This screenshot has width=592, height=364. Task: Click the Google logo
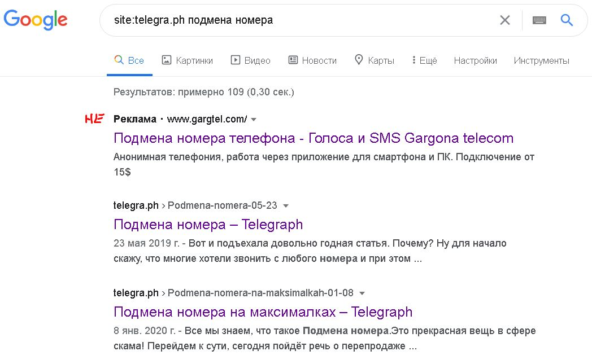click(x=36, y=20)
